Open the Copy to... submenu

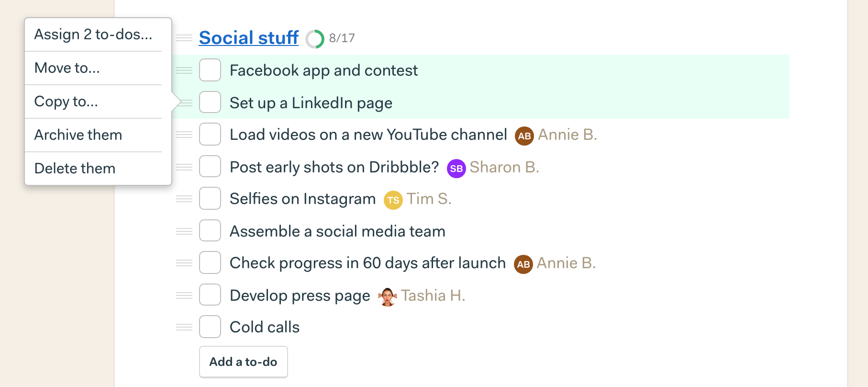tap(93, 102)
